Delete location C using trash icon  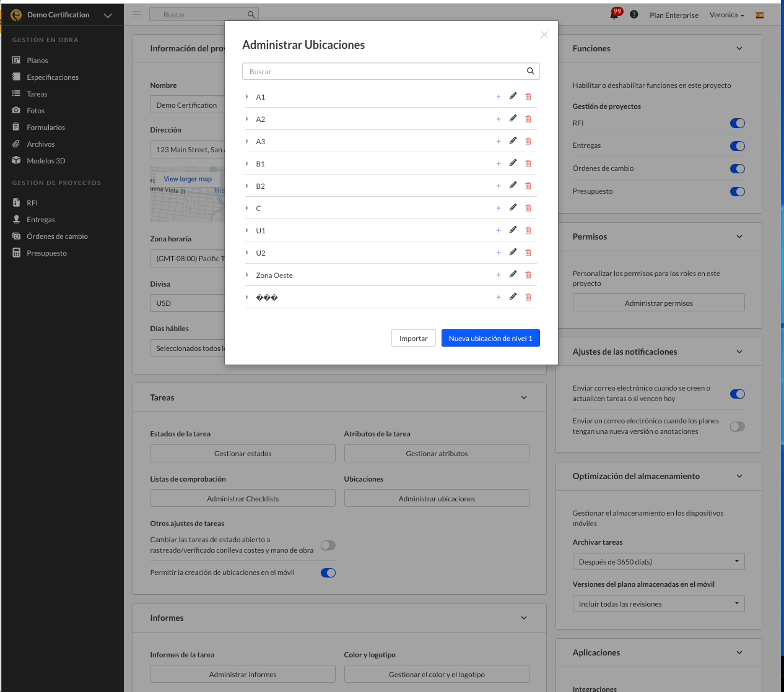pos(528,208)
